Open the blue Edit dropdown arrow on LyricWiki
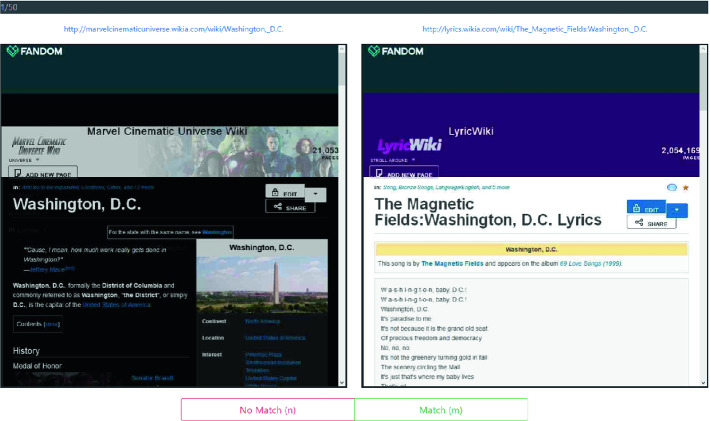This screenshot has height=421, width=710. (x=676, y=209)
